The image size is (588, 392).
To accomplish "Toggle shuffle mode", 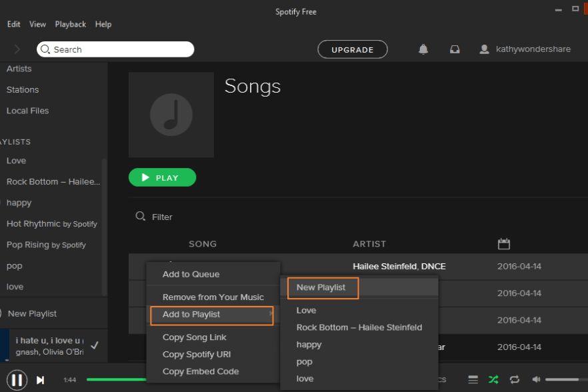I will [x=493, y=379].
